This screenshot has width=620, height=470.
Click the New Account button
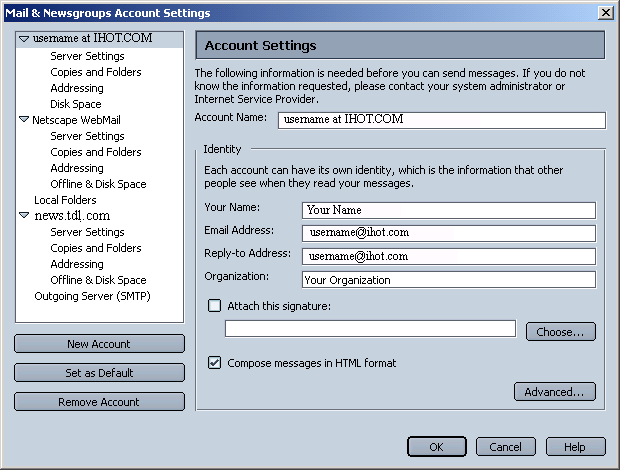[99, 344]
